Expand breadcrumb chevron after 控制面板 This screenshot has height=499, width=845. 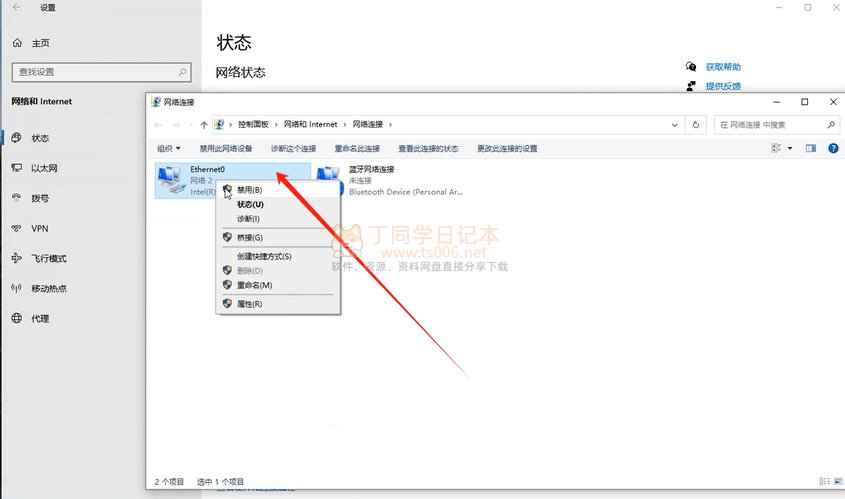[x=276, y=125]
